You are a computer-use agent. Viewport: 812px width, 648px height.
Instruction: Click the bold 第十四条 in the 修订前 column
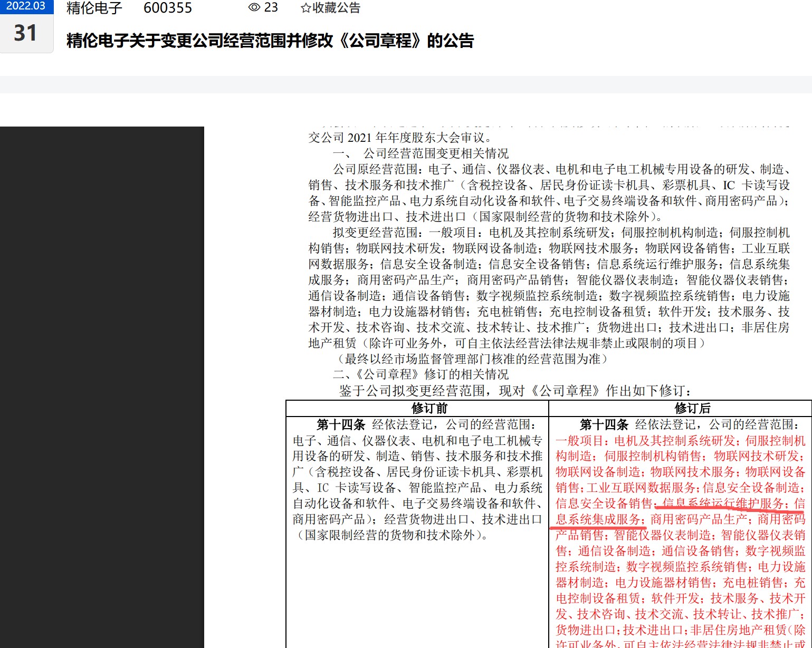click(x=341, y=424)
